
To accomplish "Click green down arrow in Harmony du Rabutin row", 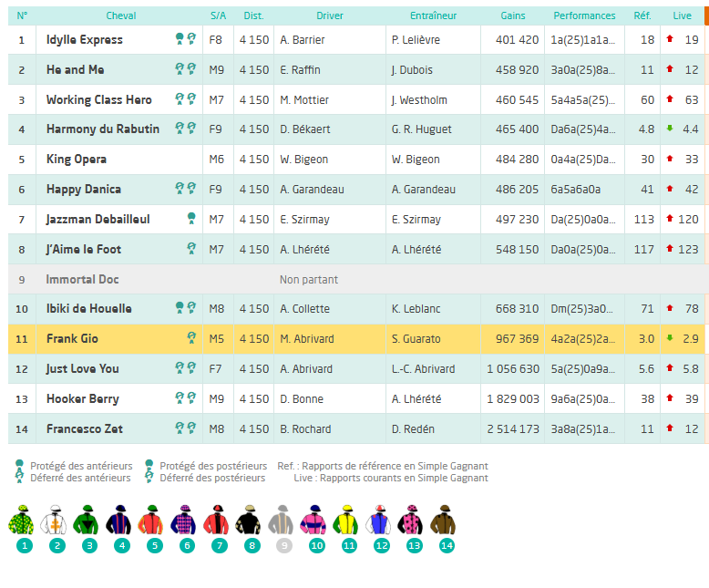I will tap(670, 129).
